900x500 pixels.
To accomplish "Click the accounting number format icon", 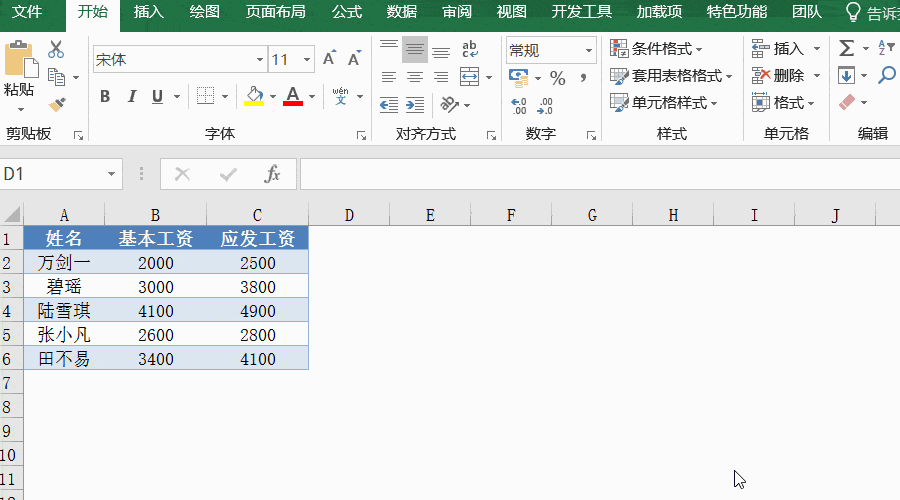I will pos(519,77).
